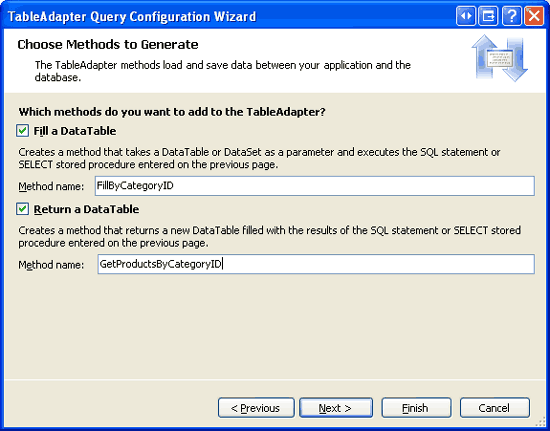Focus the FillByCategoryID method name field
Image resolution: width=550 pixels, height=431 pixels.
315,186
